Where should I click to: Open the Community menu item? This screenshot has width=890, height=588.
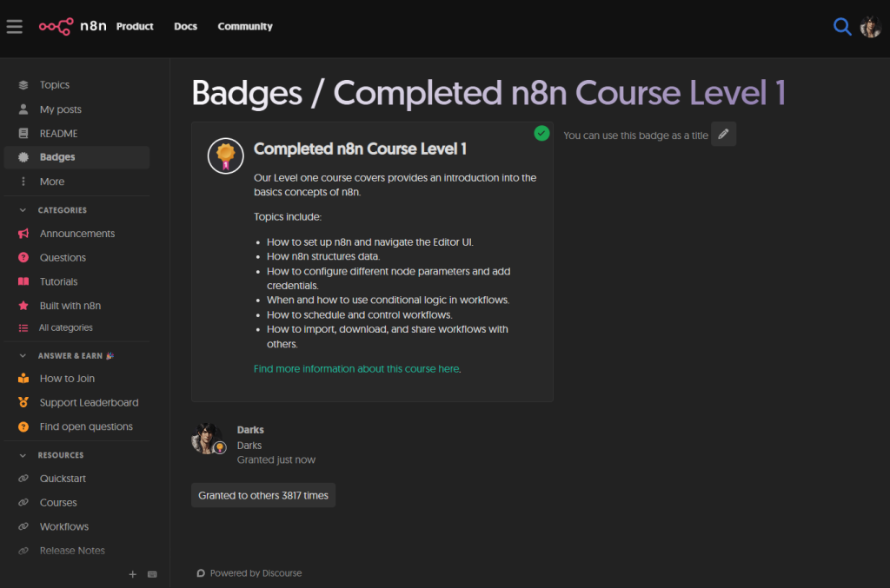tap(245, 26)
